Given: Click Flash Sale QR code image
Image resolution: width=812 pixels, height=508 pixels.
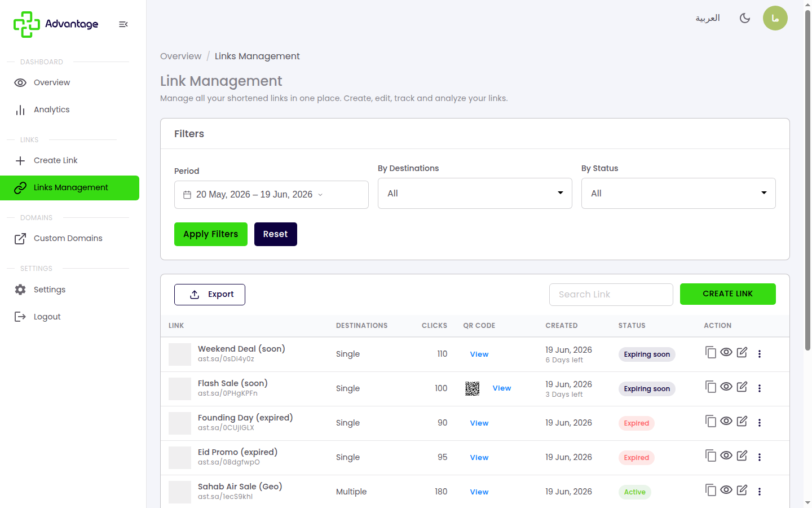Looking at the screenshot, I should click(x=473, y=388).
